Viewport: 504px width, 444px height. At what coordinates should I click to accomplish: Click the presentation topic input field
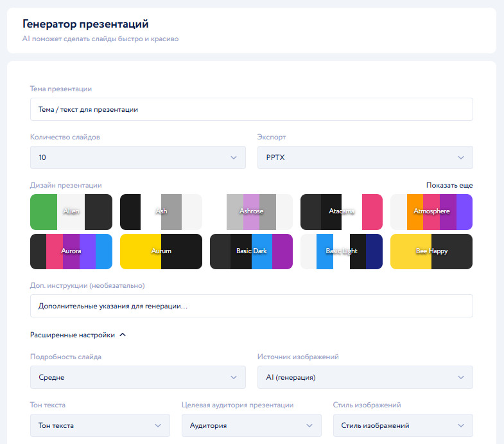[x=251, y=109]
